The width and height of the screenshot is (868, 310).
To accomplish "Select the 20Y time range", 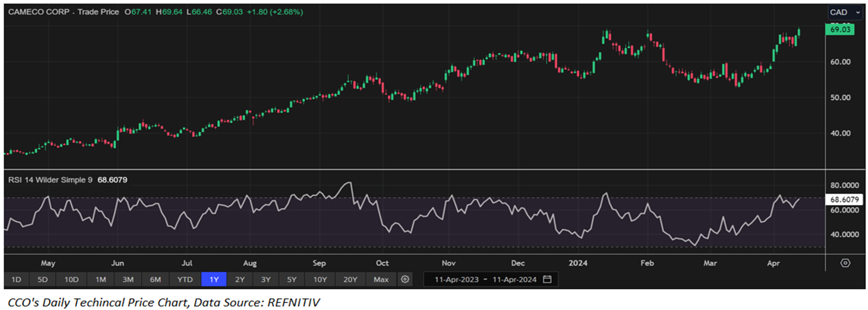I will pyautogui.click(x=349, y=279).
